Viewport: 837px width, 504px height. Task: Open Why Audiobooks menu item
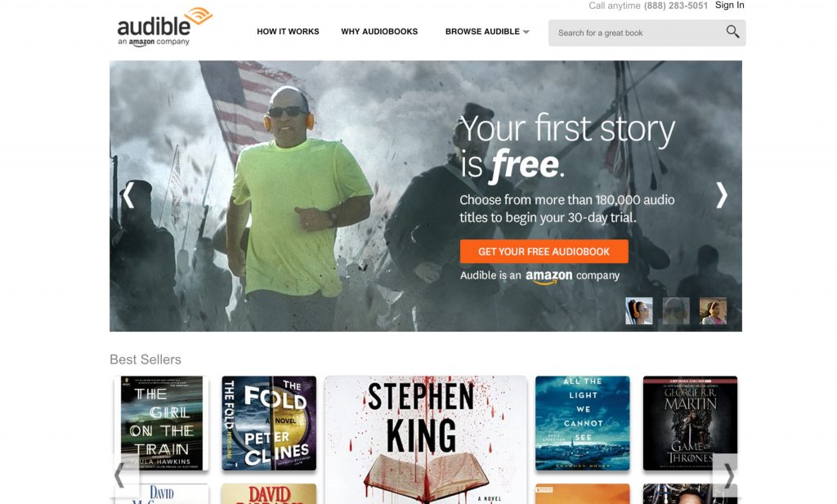tap(379, 32)
